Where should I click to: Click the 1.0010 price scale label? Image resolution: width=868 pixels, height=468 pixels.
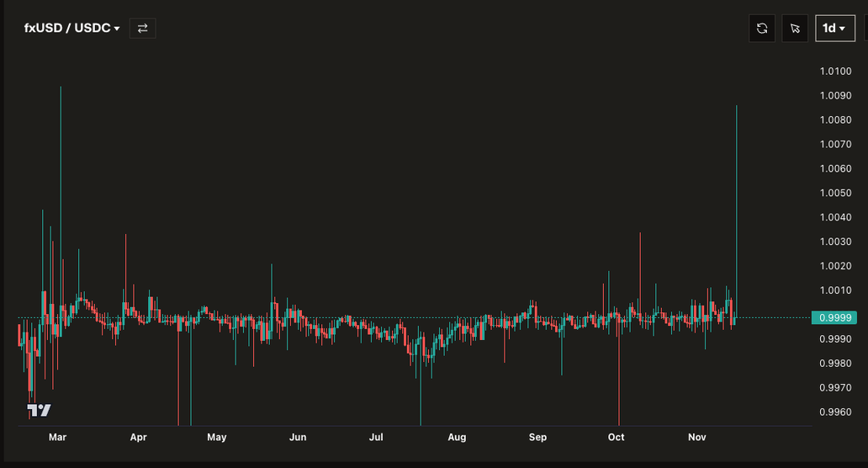click(835, 290)
